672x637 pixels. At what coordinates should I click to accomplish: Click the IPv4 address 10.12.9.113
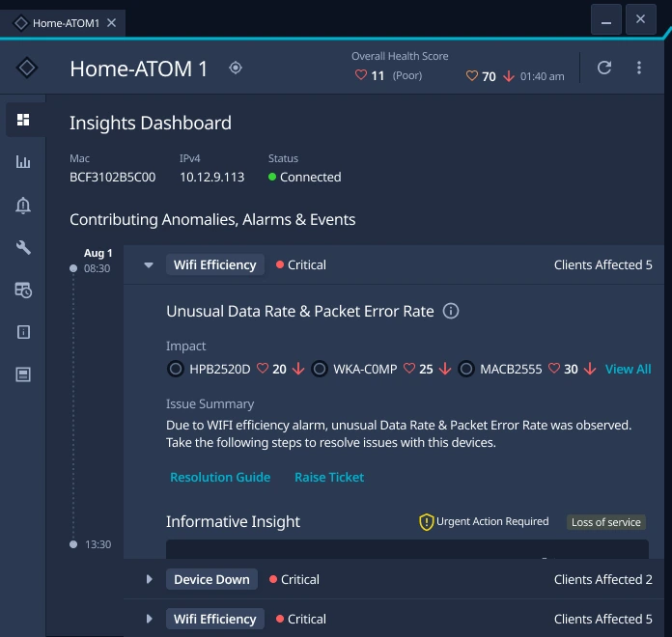[x=212, y=177]
